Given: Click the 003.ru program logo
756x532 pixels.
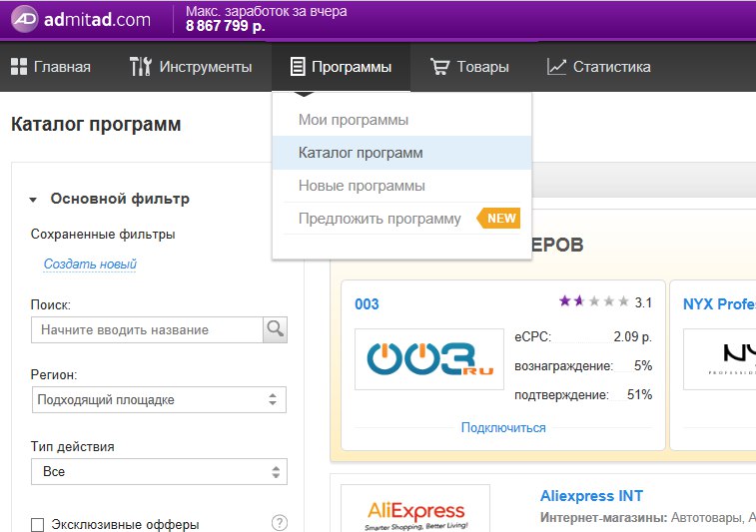Looking at the screenshot, I should coord(429,358).
